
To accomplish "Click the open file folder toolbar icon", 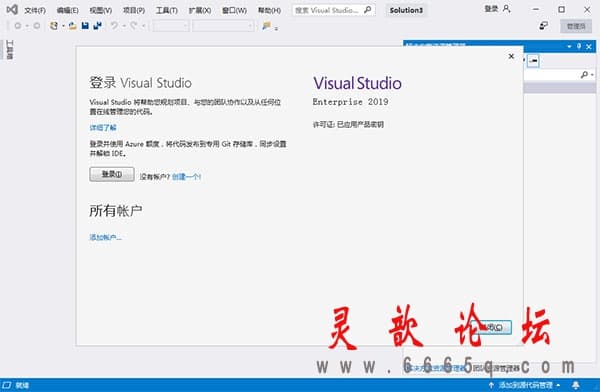I will click(x=72, y=26).
